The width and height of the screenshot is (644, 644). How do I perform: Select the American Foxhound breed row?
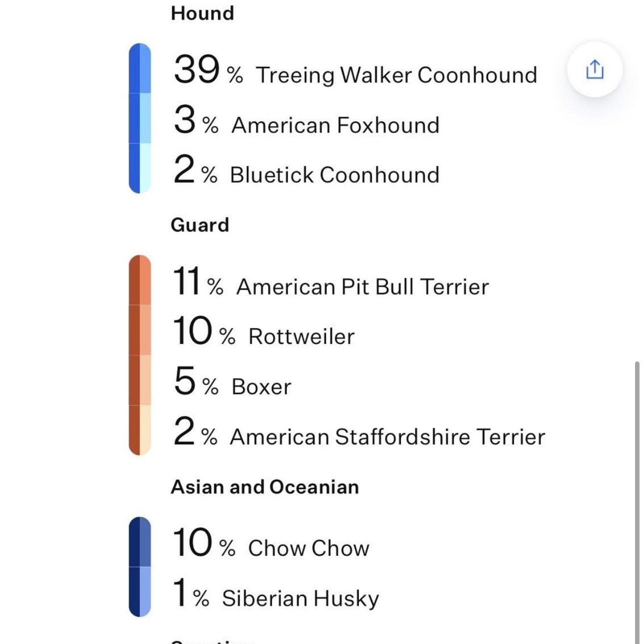pos(335,125)
